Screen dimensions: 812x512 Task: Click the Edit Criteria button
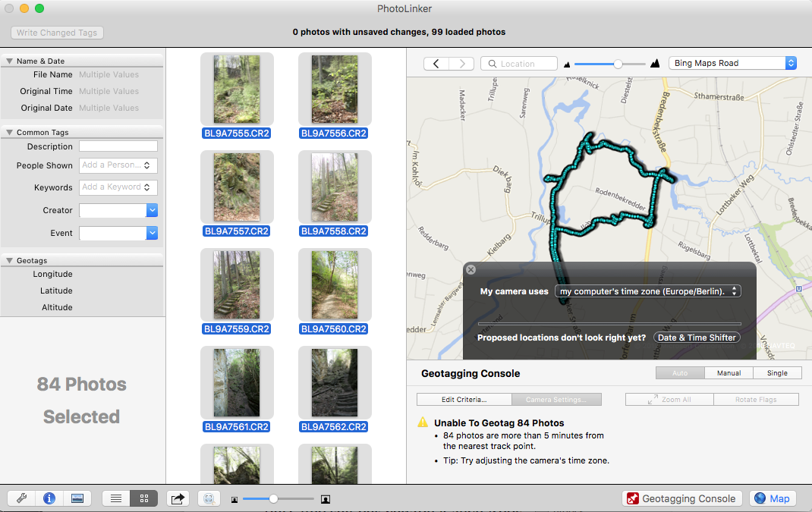(464, 400)
